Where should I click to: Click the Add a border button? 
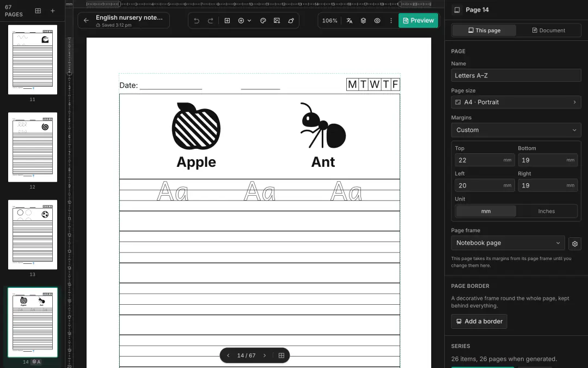tap(479, 322)
